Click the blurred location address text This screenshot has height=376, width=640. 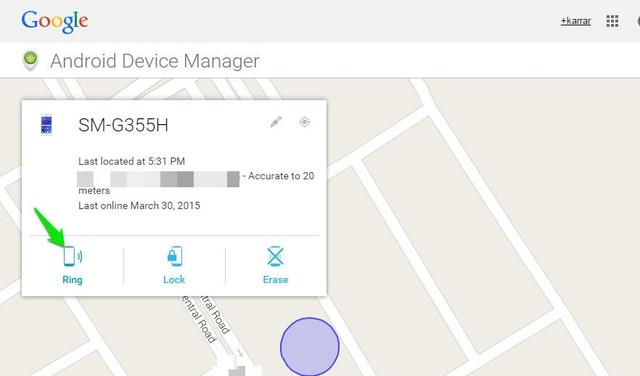pos(158,179)
